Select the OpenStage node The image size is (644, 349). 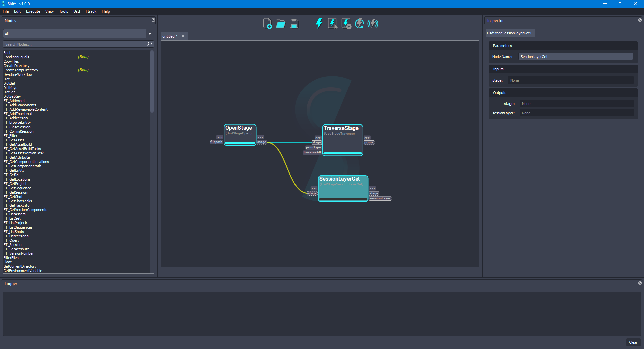[x=239, y=134]
